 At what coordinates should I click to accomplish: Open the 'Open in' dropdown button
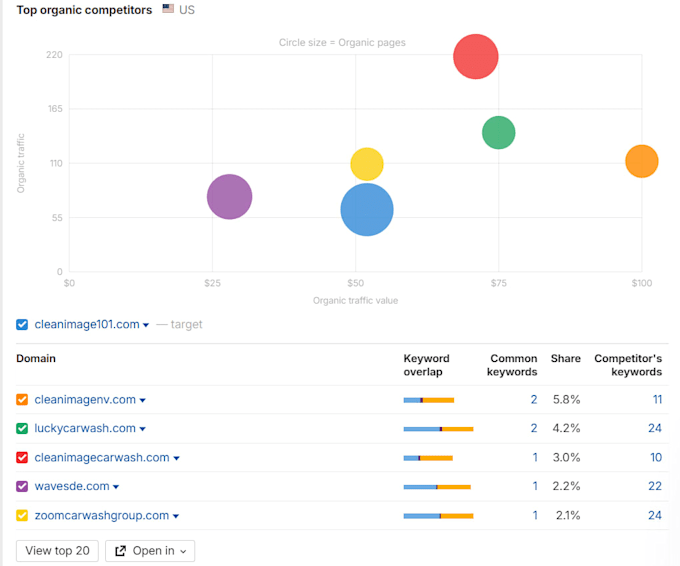(x=150, y=551)
